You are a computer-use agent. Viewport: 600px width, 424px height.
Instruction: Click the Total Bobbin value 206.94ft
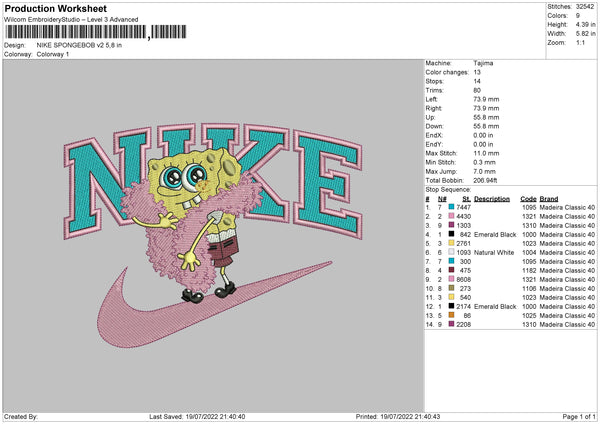485,180
